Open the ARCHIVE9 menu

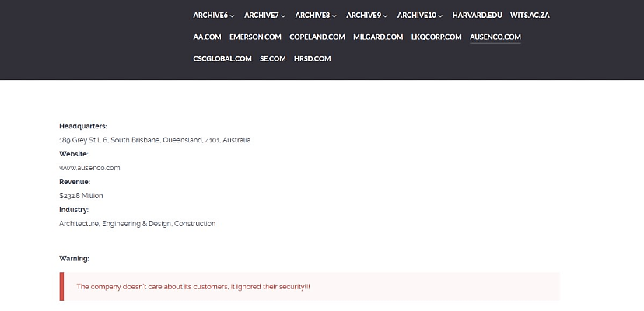tap(366, 16)
